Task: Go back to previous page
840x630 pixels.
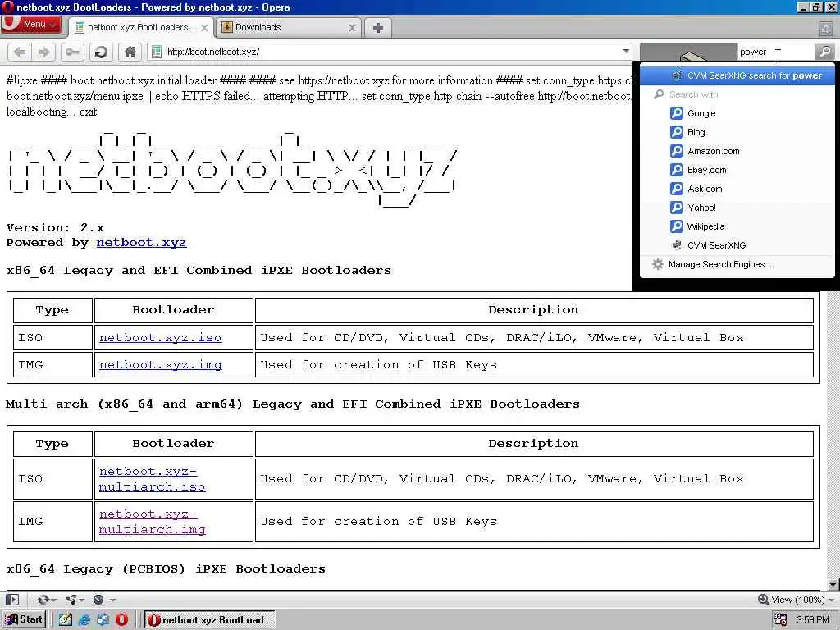Action: tap(19, 52)
